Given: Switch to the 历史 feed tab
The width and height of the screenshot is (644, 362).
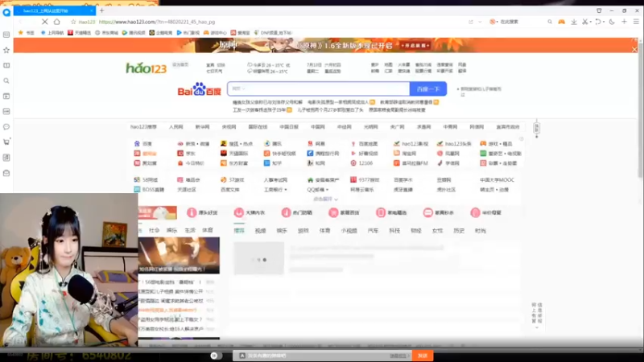Looking at the screenshot, I should click(459, 231).
